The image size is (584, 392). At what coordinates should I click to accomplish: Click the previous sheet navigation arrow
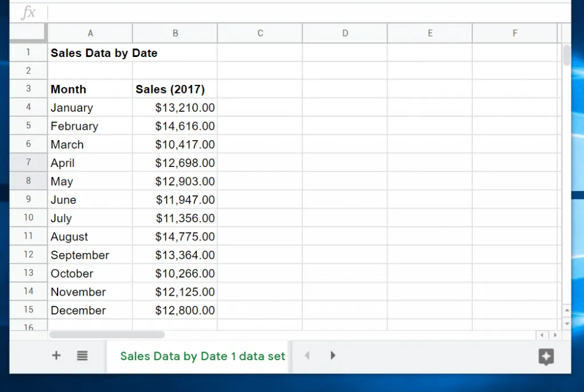tap(307, 355)
